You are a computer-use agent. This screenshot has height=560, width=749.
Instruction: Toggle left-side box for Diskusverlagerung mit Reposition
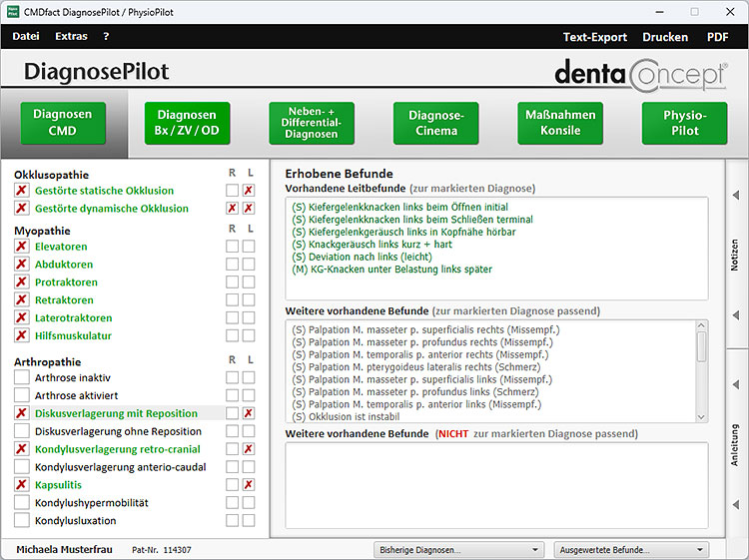point(249,413)
